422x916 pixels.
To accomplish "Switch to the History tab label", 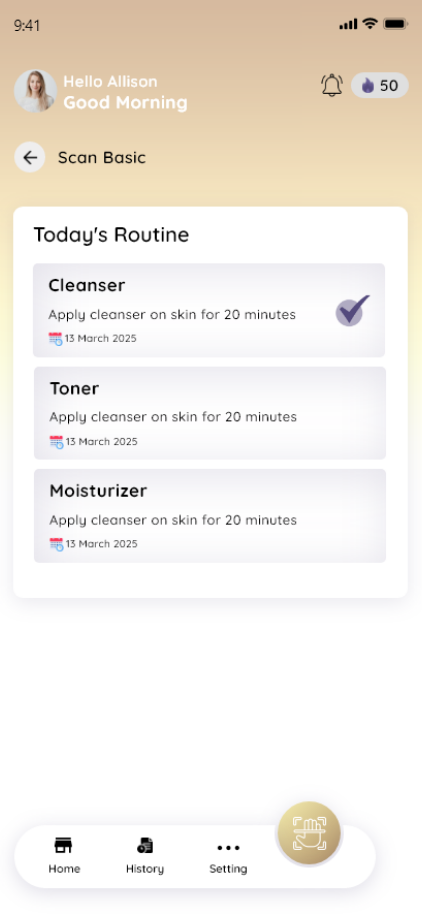I will pos(145,869).
